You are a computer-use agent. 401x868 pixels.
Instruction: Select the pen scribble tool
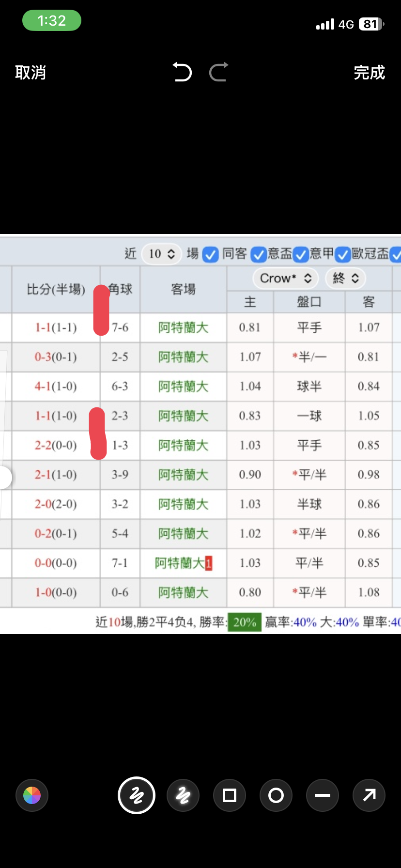[x=137, y=795]
